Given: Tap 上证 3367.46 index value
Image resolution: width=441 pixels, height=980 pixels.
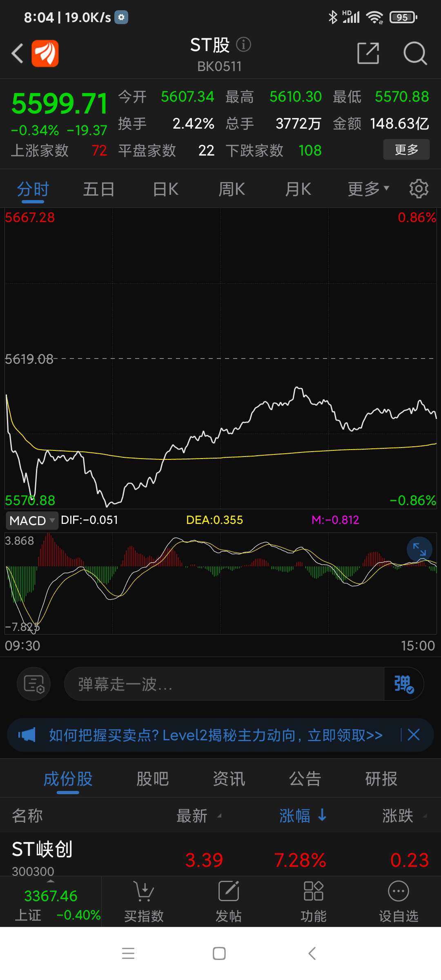Looking at the screenshot, I should click(x=51, y=896).
